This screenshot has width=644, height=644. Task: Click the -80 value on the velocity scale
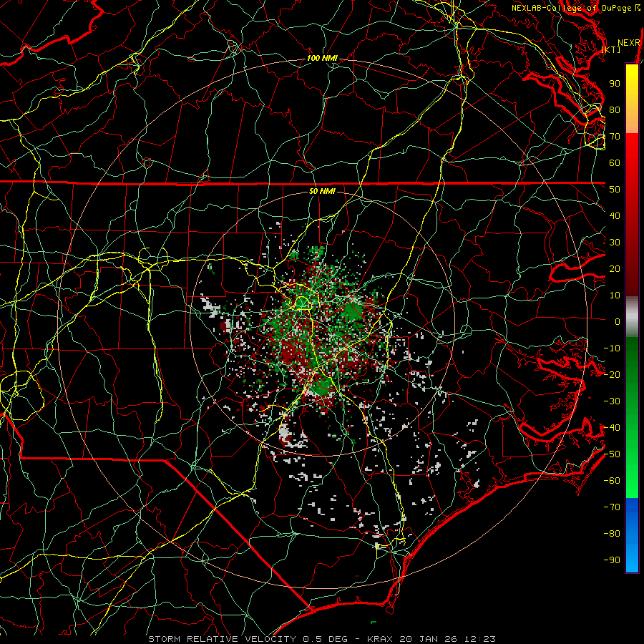pos(612,534)
